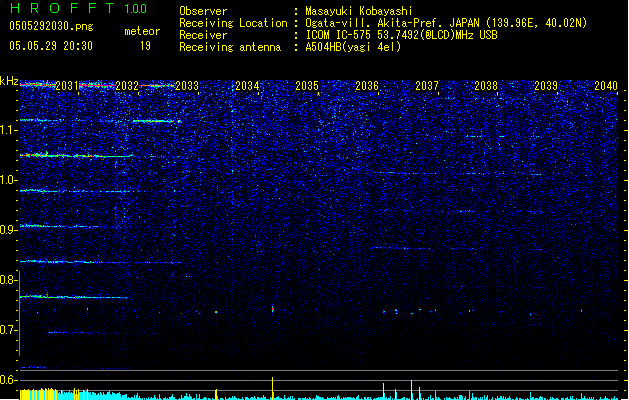
Task: Click the HROFFT 1.0.0 title text
Action: [x=79, y=8]
